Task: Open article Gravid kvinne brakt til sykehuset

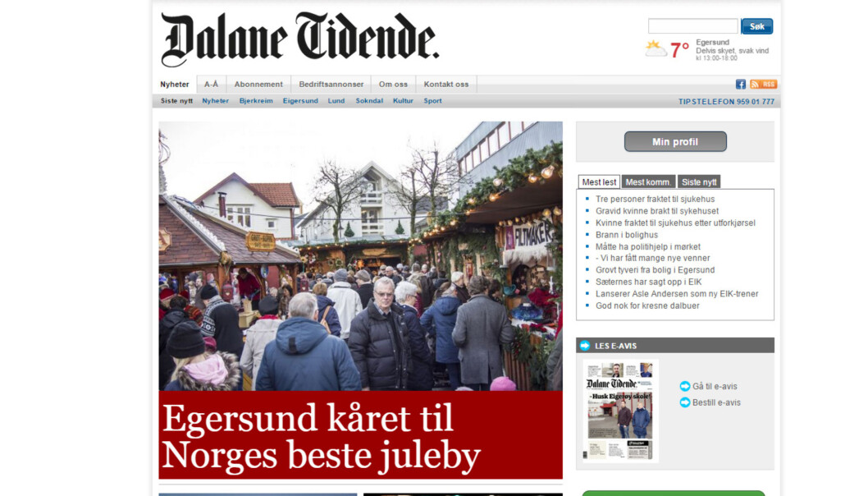Action: (657, 211)
